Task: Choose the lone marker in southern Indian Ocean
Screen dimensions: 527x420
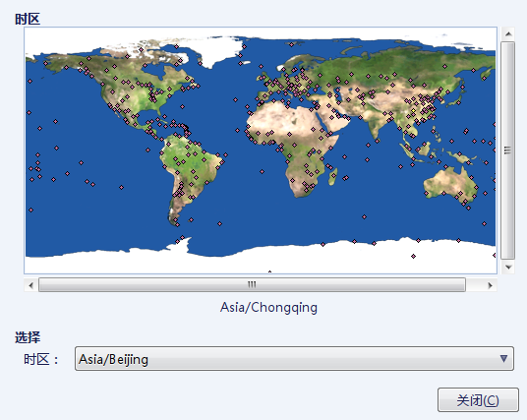Action: pyautogui.click(x=365, y=217)
